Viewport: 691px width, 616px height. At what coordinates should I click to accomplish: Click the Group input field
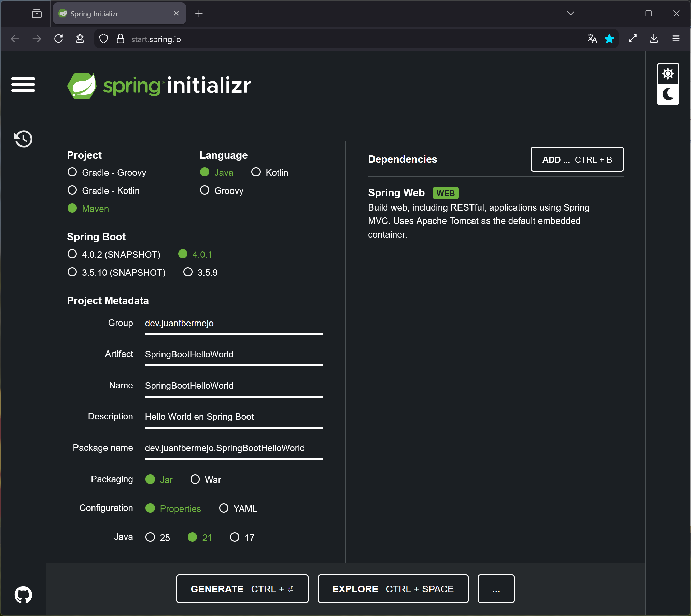point(234,323)
